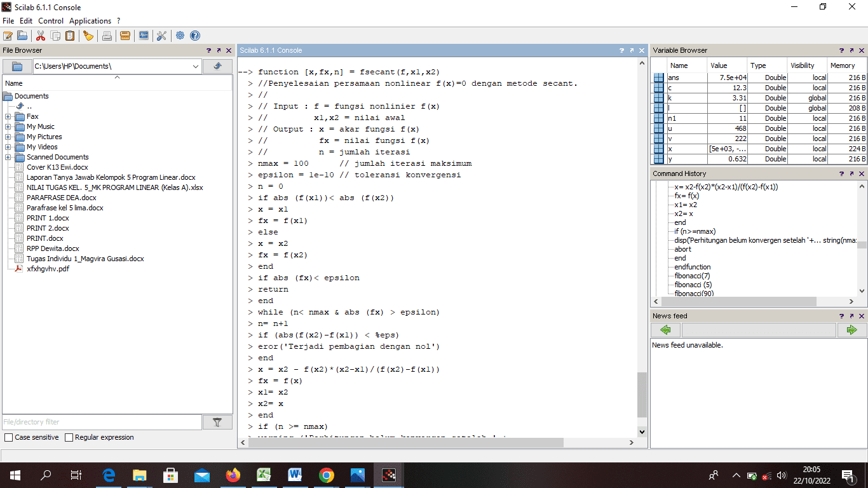Show hidden system tray icons chevron
The height and width of the screenshot is (488, 868).
[736, 475]
